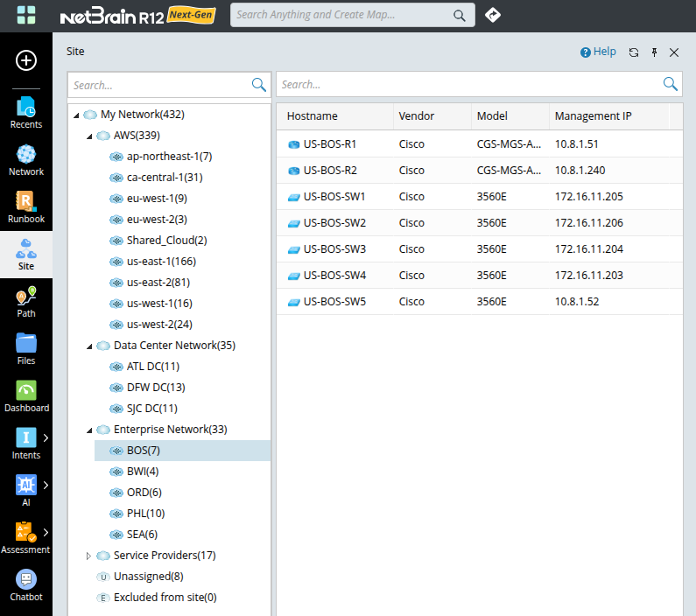Pin the Site panel with pin icon
The width and height of the screenshot is (696, 616).
pyautogui.click(x=654, y=52)
